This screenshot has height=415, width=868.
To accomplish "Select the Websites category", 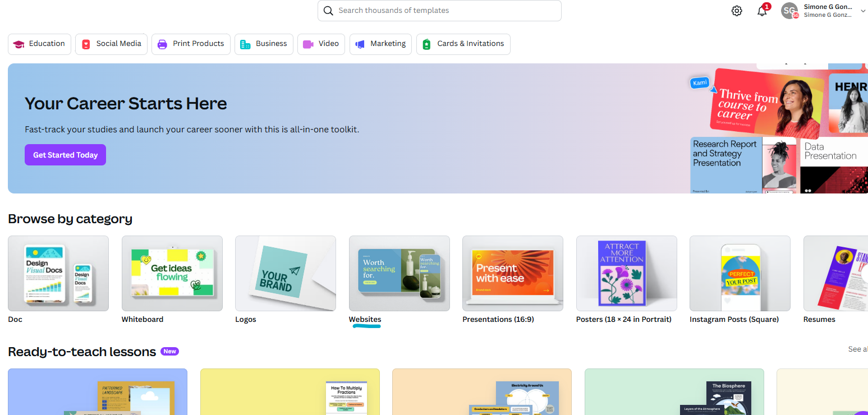I will 399,273.
